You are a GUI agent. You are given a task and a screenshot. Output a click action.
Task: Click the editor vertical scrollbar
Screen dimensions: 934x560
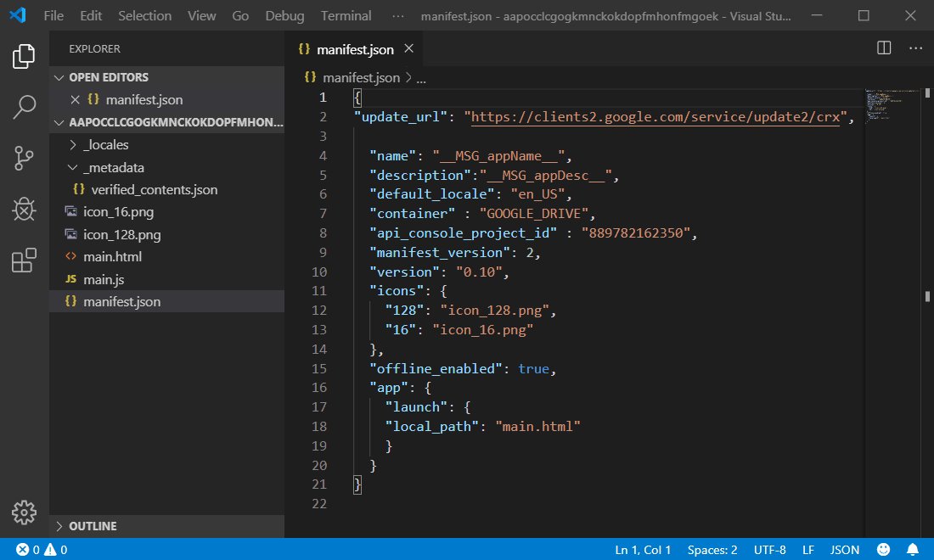[x=927, y=312]
